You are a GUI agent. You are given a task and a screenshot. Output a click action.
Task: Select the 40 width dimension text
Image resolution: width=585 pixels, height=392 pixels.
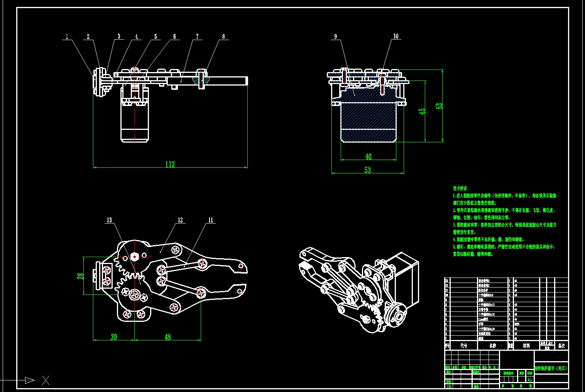click(368, 156)
